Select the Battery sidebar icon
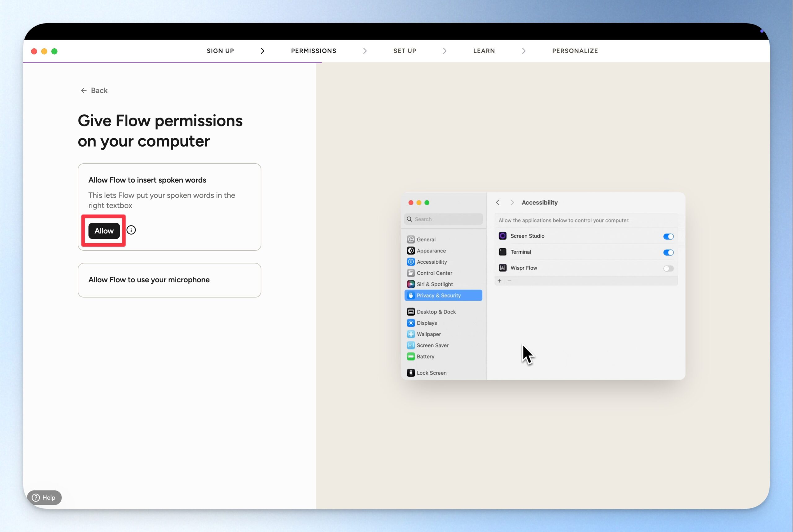Image resolution: width=793 pixels, height=532 pixels. [x=411, y=356]
